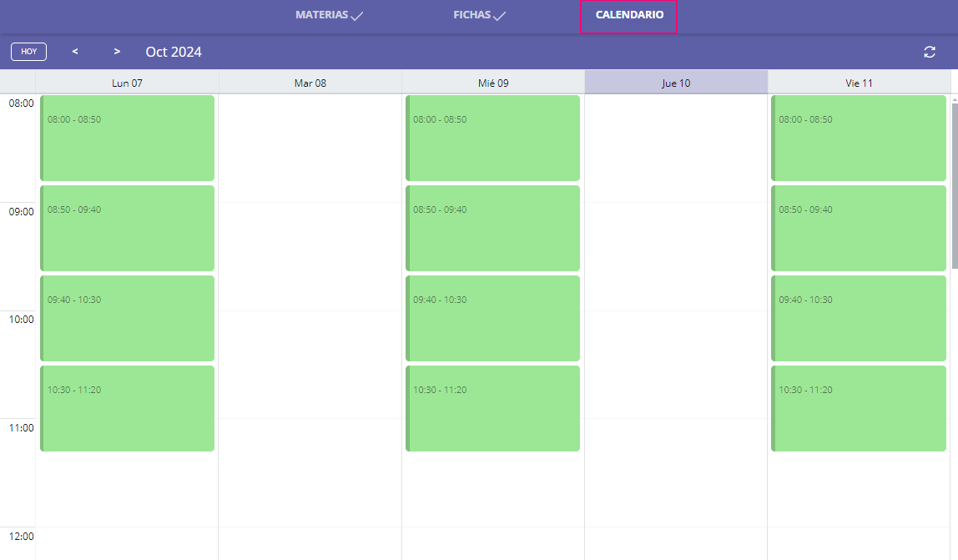The width and height of the screenshot is (958, 560).
Task: Open Friday's 09:40 - 10:30 event
Action: (859, 318)
